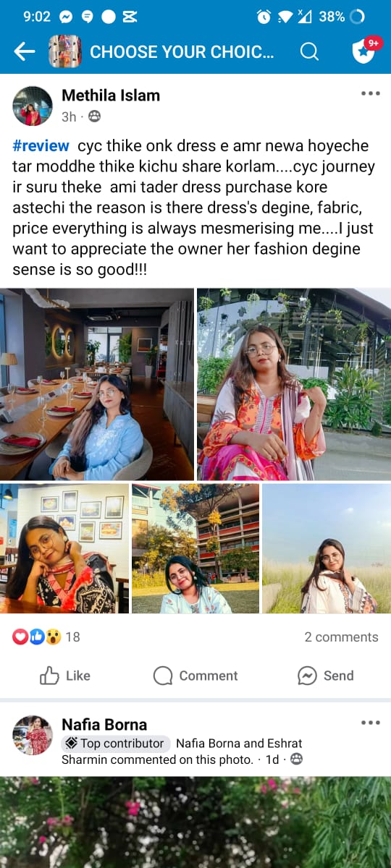
Task: Open three-dot menu on Methila Islam's post
Action: (x=370, y=93)
